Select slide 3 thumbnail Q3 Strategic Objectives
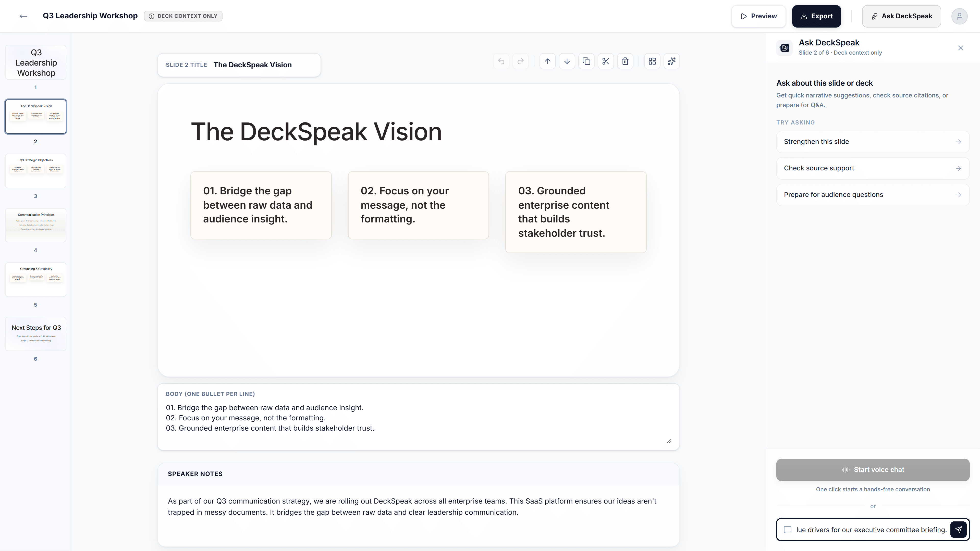 point(36,171)
